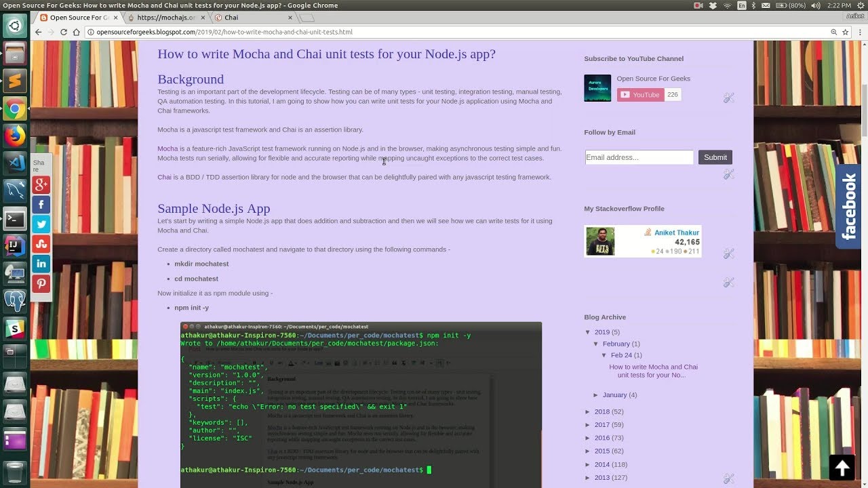The width and height of the screenshot is (868, 488).
Task: Click the 2:22 PM clock
Action: (x=840, y=5)
